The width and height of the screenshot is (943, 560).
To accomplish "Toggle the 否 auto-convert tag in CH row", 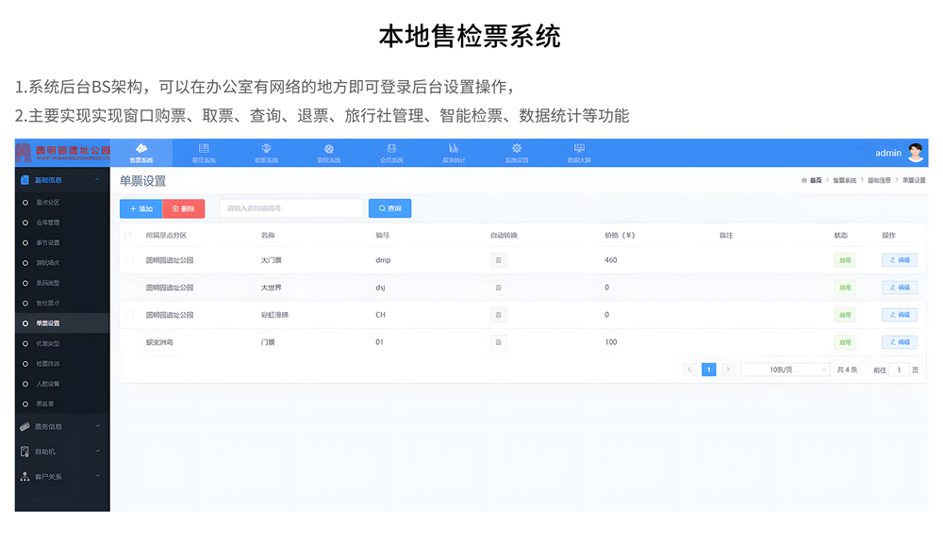I will point(498,315).
